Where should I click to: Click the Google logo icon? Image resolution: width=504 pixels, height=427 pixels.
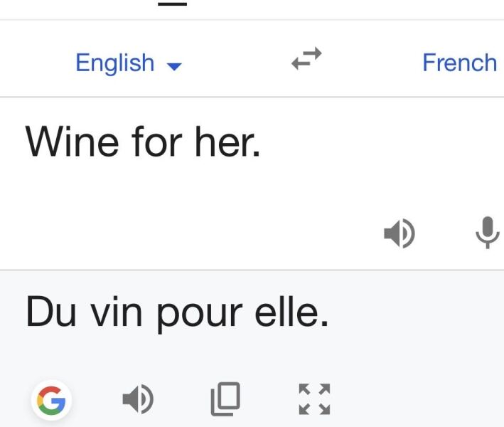coord(53,401)
